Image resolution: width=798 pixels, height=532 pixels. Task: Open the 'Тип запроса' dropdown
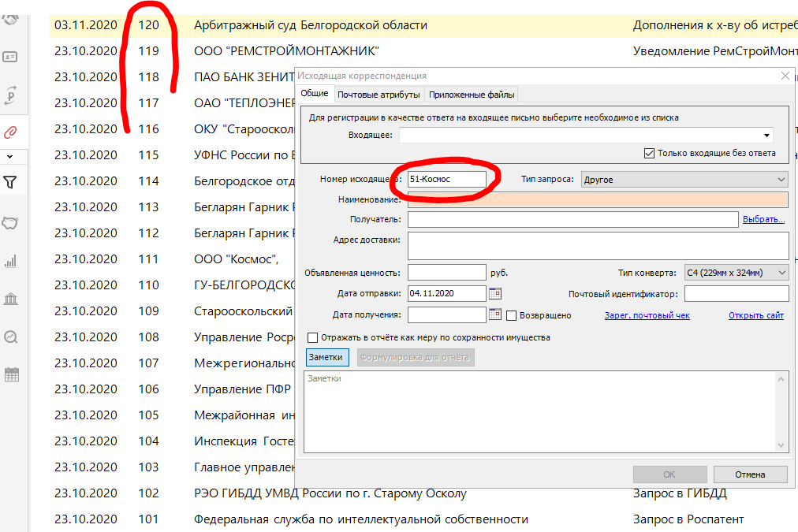pyautogui.click(x=780, y=180)
